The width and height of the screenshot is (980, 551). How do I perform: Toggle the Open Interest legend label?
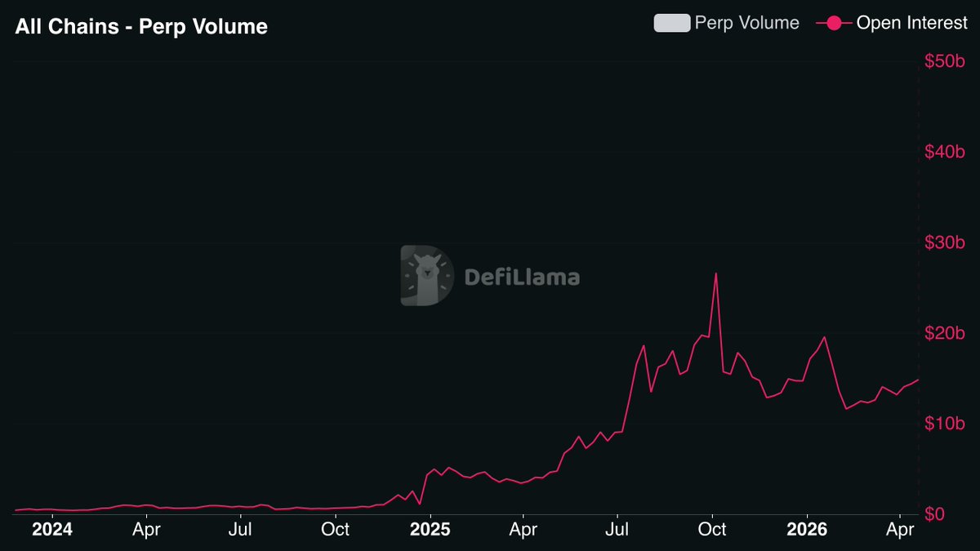(911, 24)
